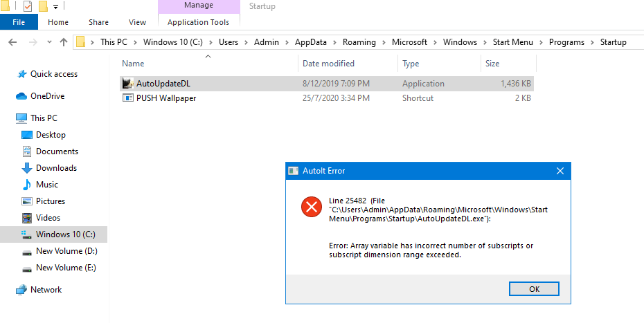
Task: Open OneDrive in navigation pane
Action: pyautogui.click(x=47, y=96)
